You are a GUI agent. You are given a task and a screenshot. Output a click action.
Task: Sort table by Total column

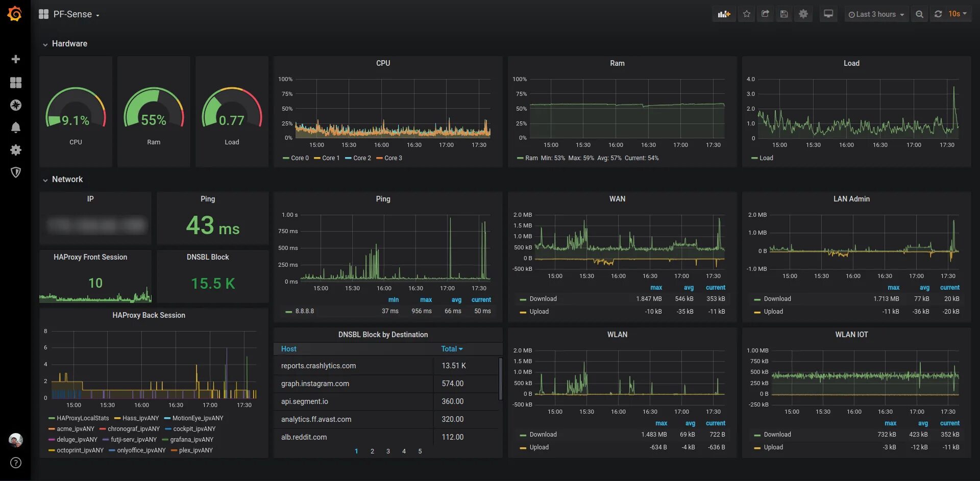(x=452, y=349)
